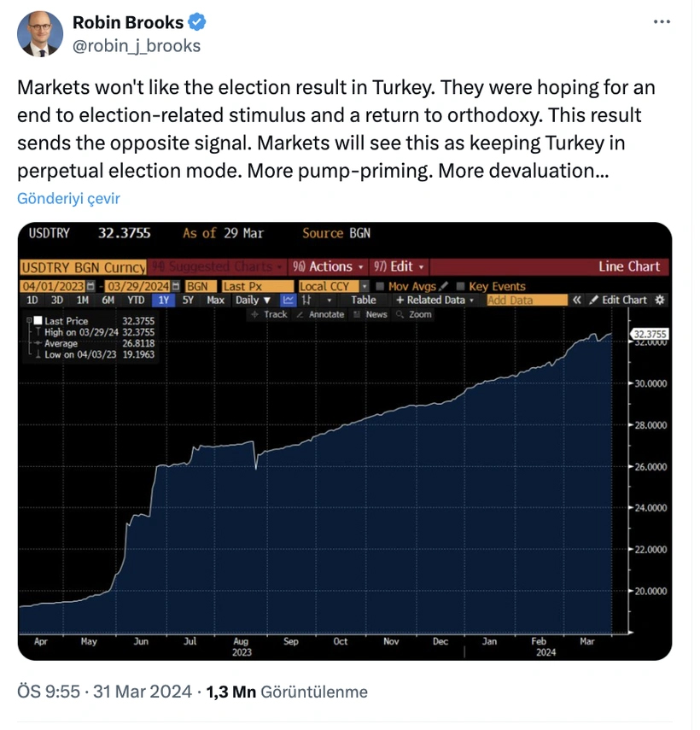Open the Actions dropdown menu

tap(330, 267)
